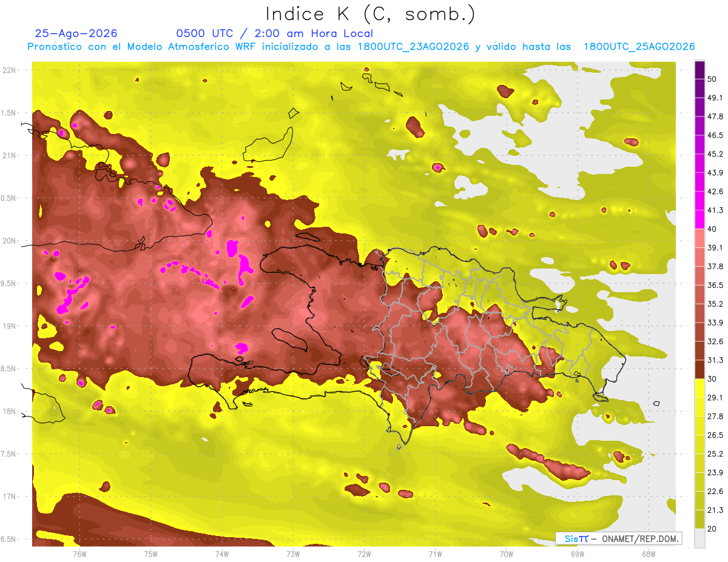Click the legend value "36.5"
The height and width of the screenshot is (562, 728).
click(x=715, y=285)
